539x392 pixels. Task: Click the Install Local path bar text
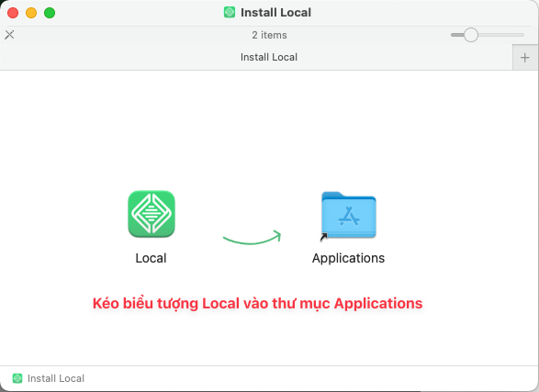point(56,378)
